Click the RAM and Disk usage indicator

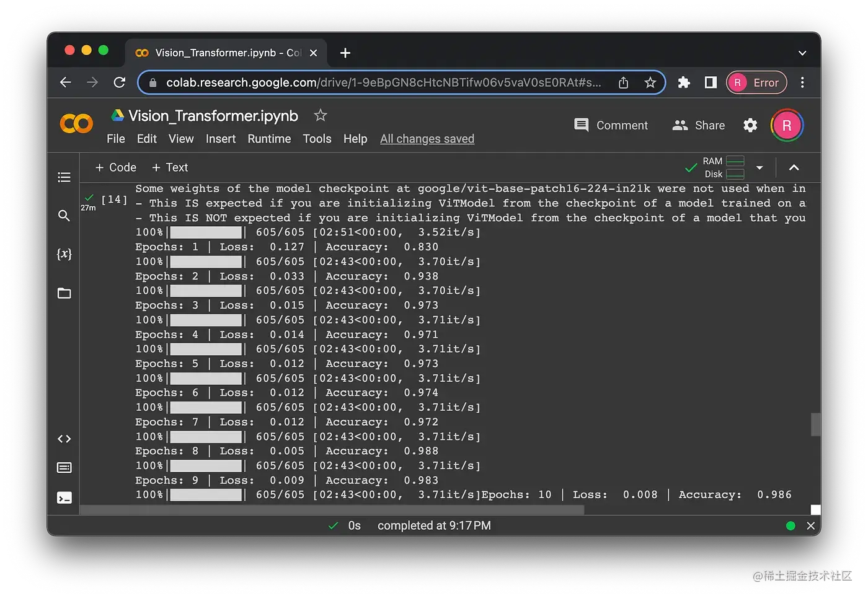pos(724,167)
